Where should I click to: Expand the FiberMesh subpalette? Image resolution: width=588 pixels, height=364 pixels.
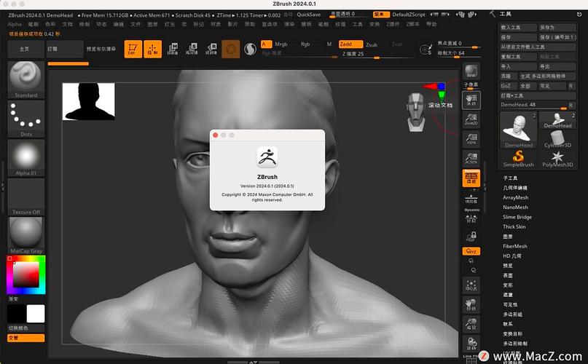coord(515,246)
